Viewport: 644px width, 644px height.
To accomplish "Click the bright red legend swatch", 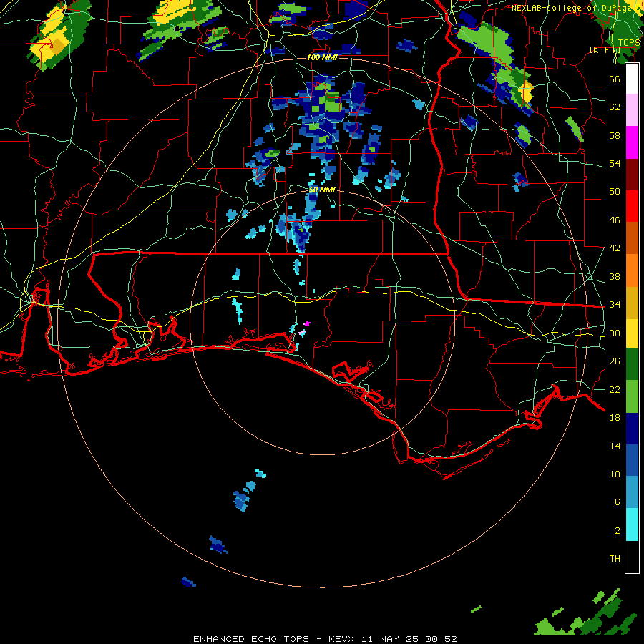I will 632,206.
